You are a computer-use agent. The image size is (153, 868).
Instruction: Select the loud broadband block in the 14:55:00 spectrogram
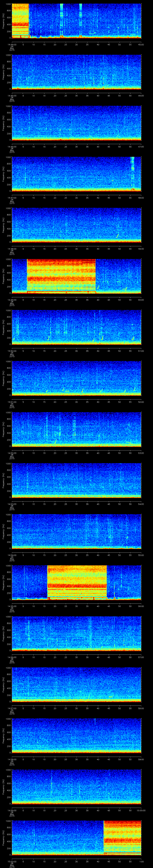coord(77,582)
